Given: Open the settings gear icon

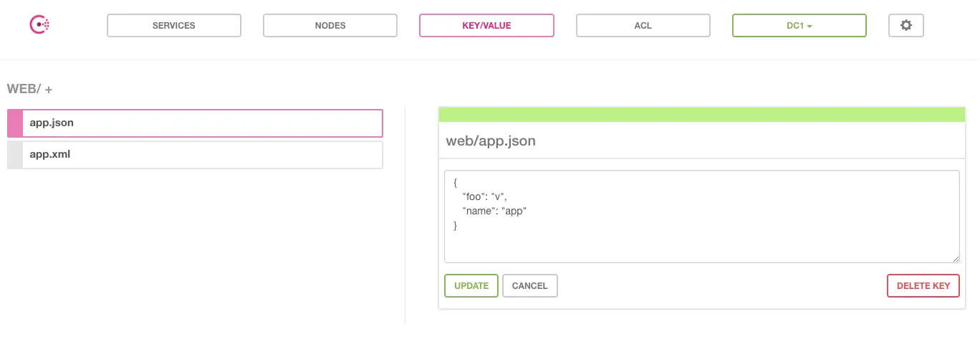Looking at the screenshot, I should 906,25.
